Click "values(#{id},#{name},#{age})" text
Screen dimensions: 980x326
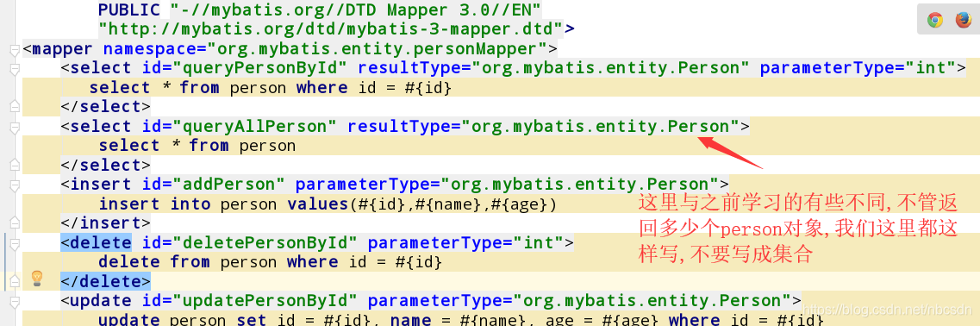tap(421, 204)
